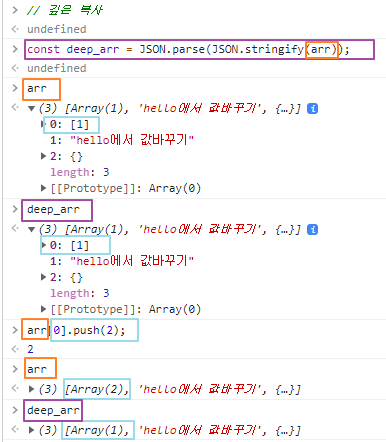Collapse the expanded array under the first arr entry
Viewport: 386px width, 442px height.
pyautogui.click(x=32, y=109)
